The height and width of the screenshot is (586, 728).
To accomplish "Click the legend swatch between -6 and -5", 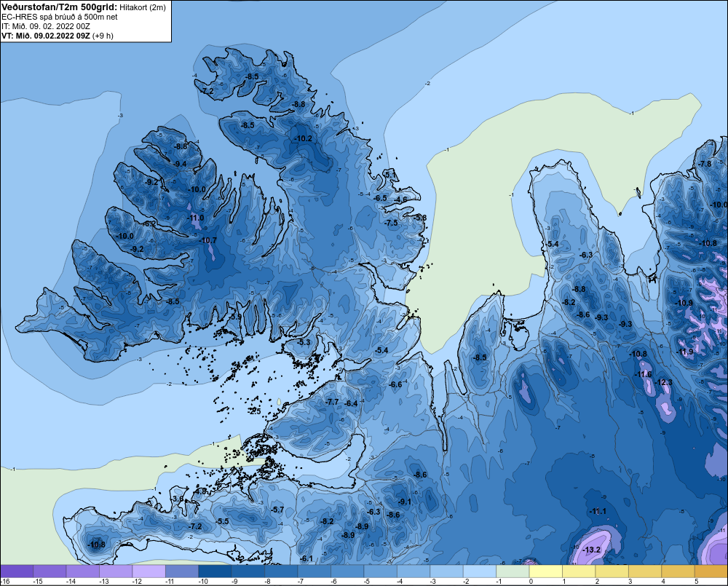I will click(x=347, y=571).
